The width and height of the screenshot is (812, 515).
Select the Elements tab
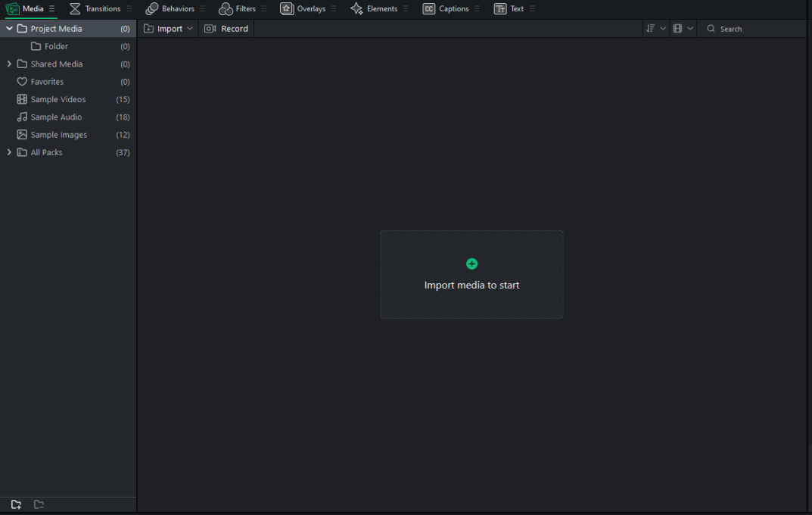tap(374, 9)
